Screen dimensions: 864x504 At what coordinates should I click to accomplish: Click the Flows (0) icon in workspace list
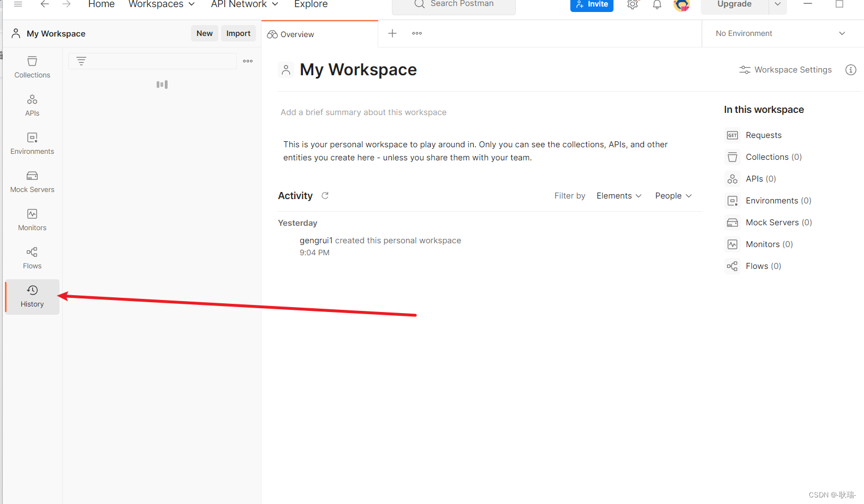point(732,266)
